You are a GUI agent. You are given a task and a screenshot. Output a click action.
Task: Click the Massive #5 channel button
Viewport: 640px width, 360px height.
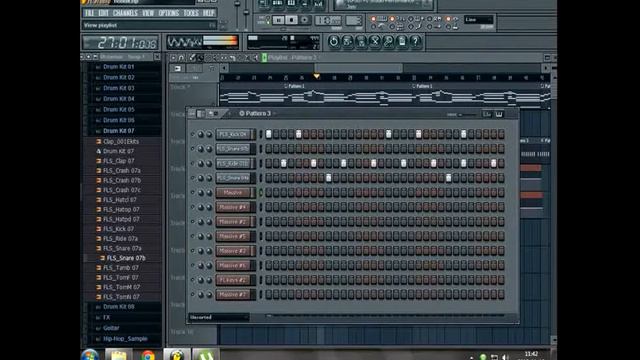pos(234,236)
